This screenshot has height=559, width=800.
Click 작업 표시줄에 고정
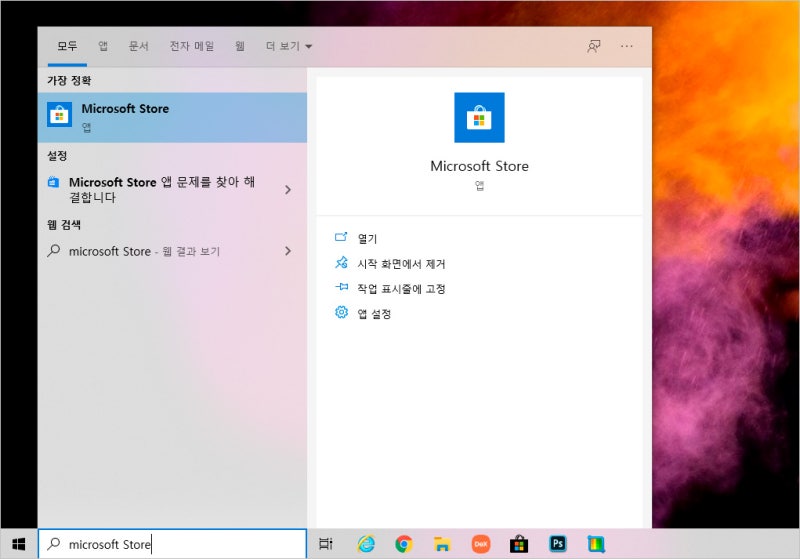click(401, 289)
